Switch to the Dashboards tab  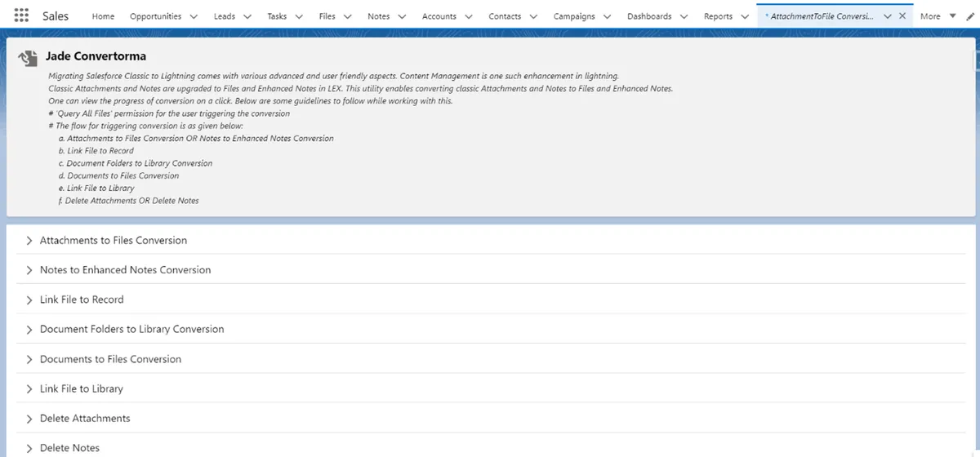(x=650, y=16)
